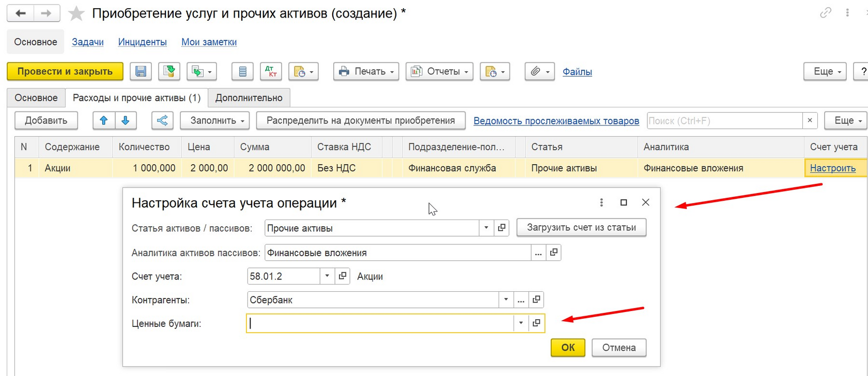The image size is (868, 376).
Task: Open the folder-with-clock dropdown after ДтКт
Action: [303, 71]
